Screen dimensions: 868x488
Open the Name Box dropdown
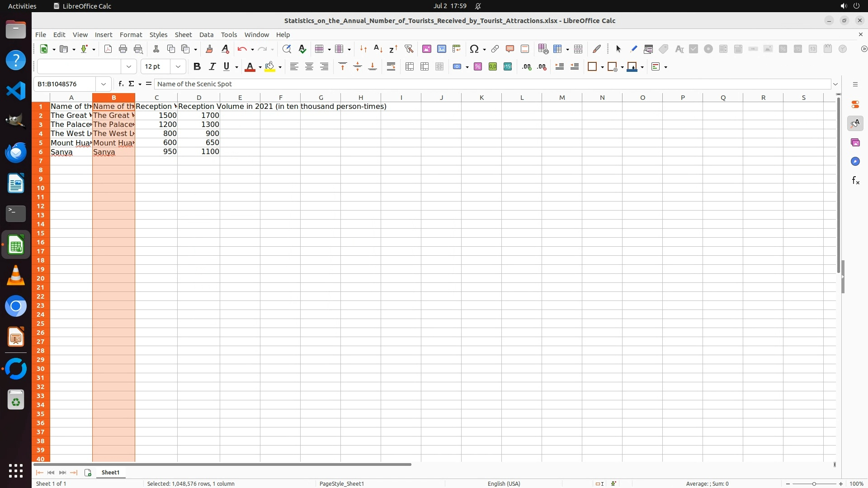[104, 84]
